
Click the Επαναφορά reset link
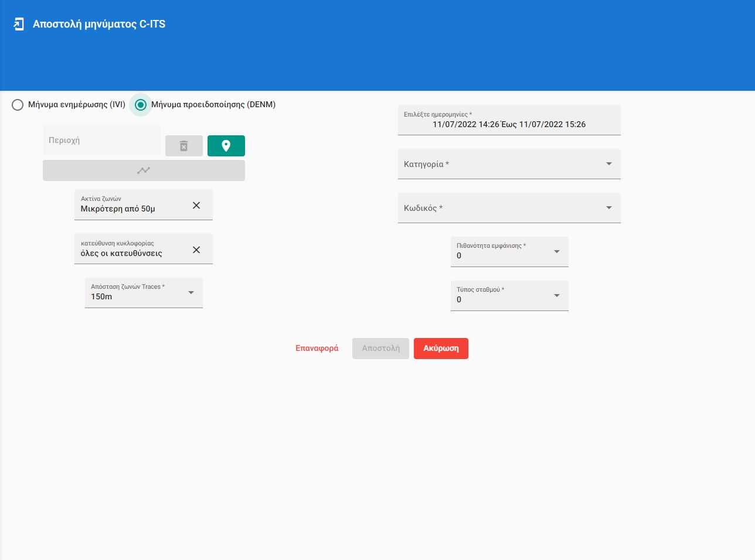pos(317,349)
